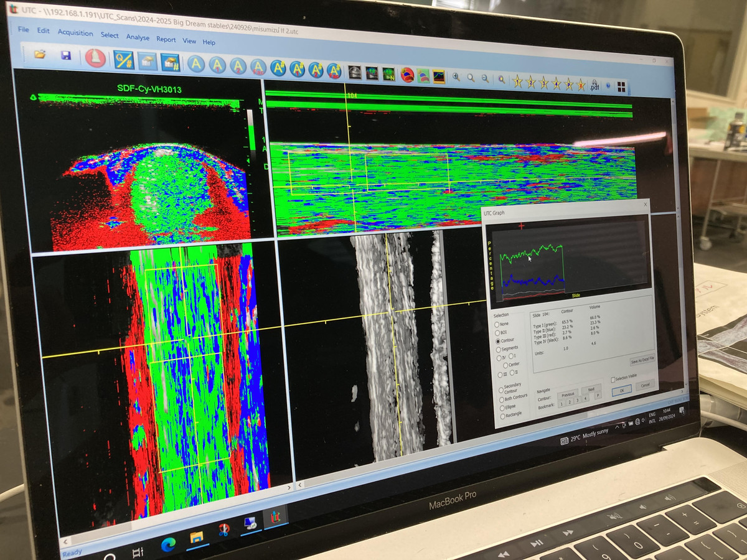Click the star 1 bookmark icon
The height and width of the screenshot is (560, 747).
517,81
